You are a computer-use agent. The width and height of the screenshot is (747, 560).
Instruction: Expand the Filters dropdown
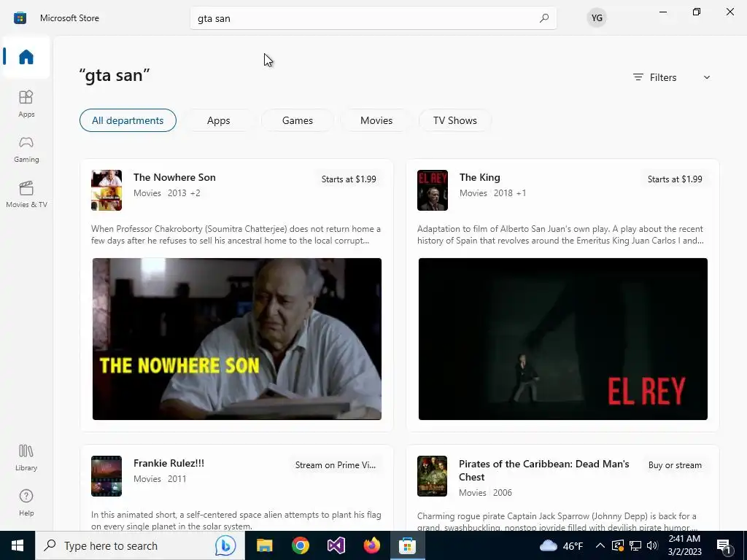coord(672,77)
